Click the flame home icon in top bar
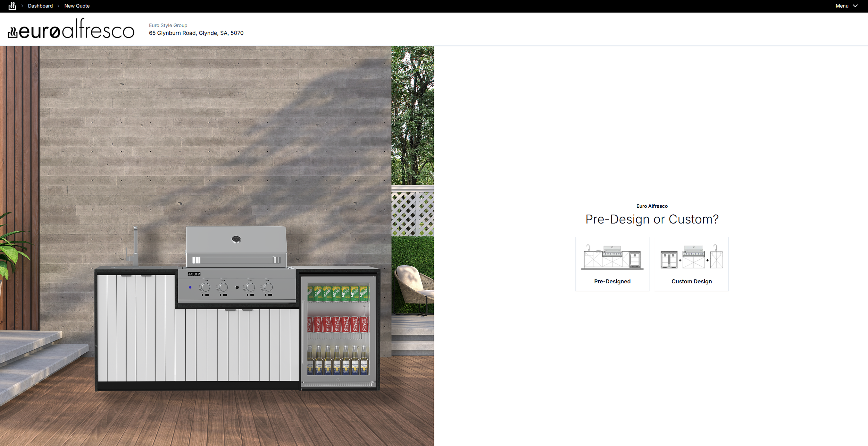 [x=12, y=6]
